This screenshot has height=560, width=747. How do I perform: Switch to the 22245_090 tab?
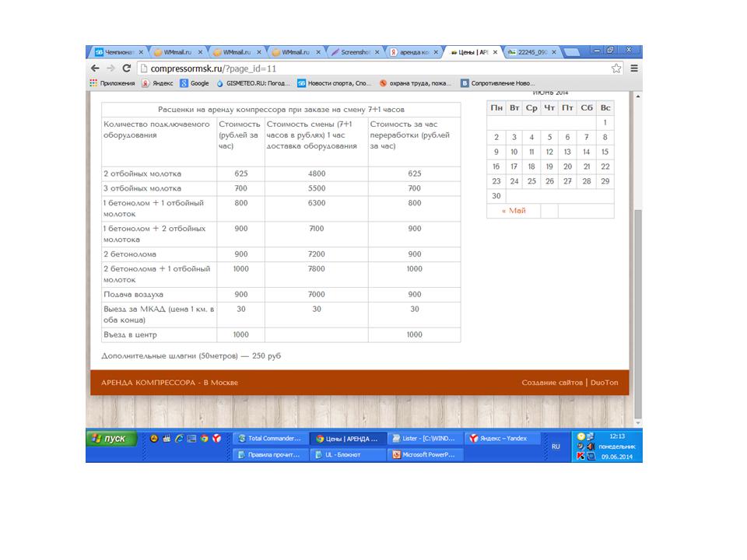coord(531,52)
